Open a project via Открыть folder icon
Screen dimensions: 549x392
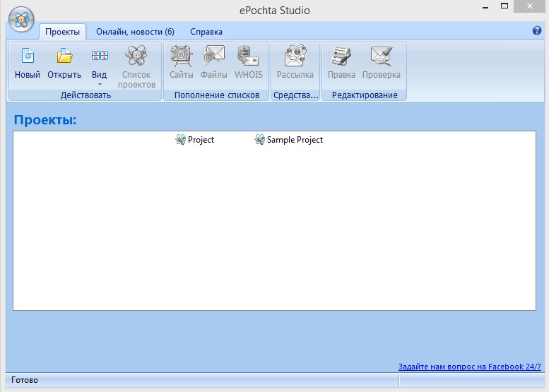point(64,64)
